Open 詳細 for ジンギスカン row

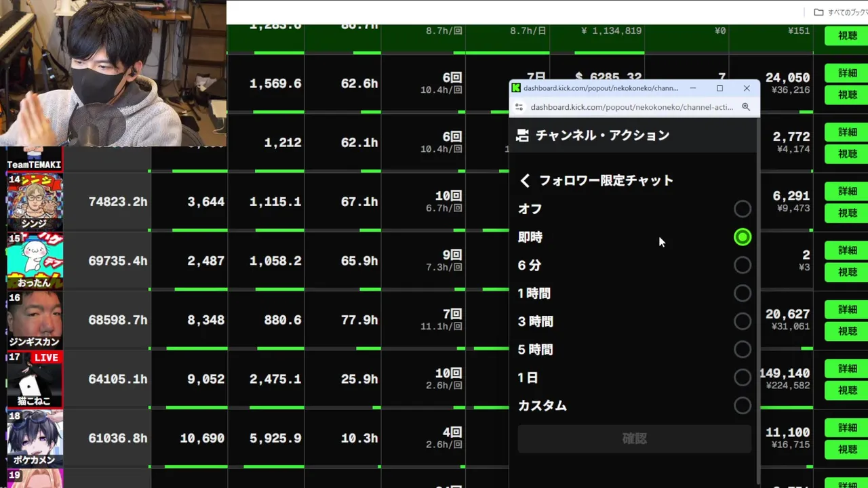click(x=848, y=309)
